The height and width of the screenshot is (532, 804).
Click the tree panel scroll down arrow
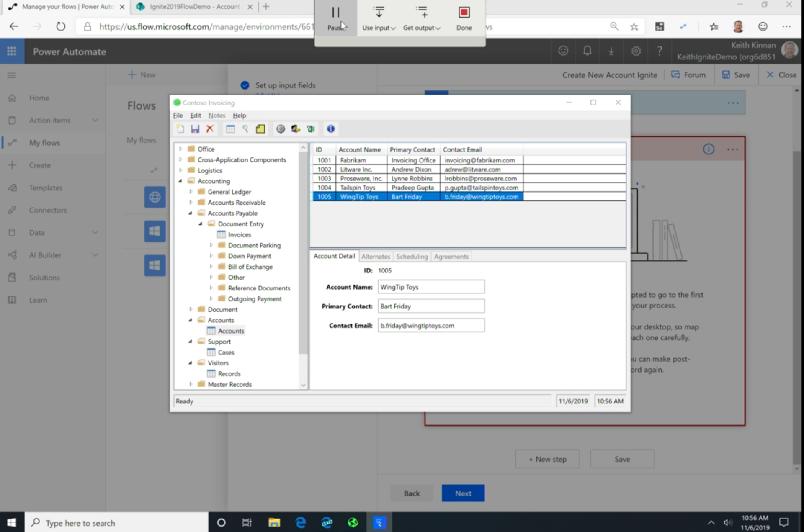pos(303,385)
